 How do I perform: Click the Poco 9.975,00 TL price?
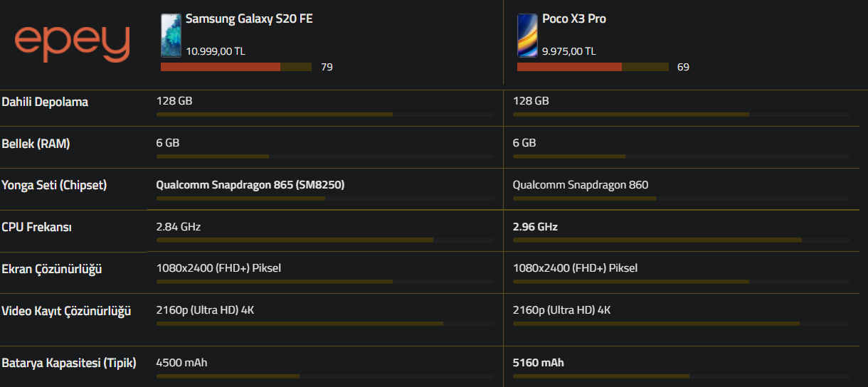pos(568,51)
